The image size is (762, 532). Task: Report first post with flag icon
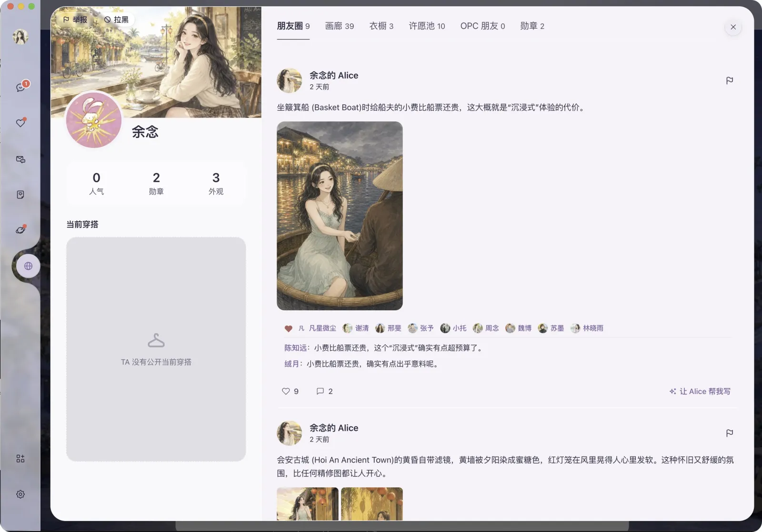tap(729, 81)
